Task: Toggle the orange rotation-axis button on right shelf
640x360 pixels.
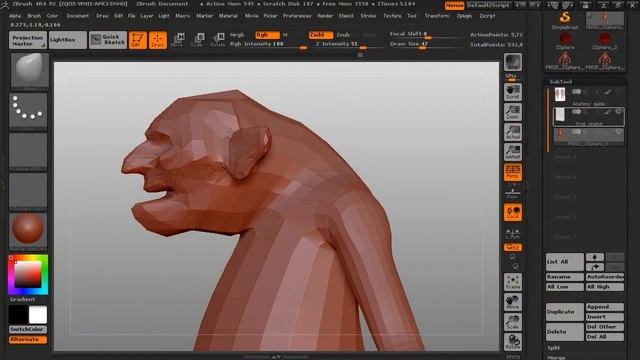Action: [x=513, y=247]
